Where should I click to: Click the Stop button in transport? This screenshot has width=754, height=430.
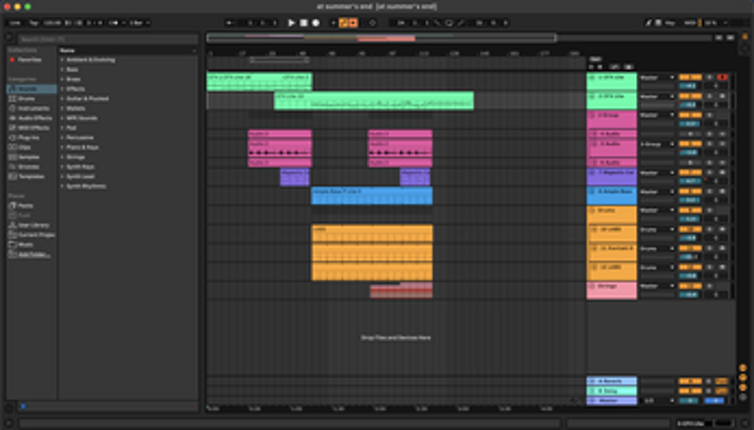pos(304,22)
